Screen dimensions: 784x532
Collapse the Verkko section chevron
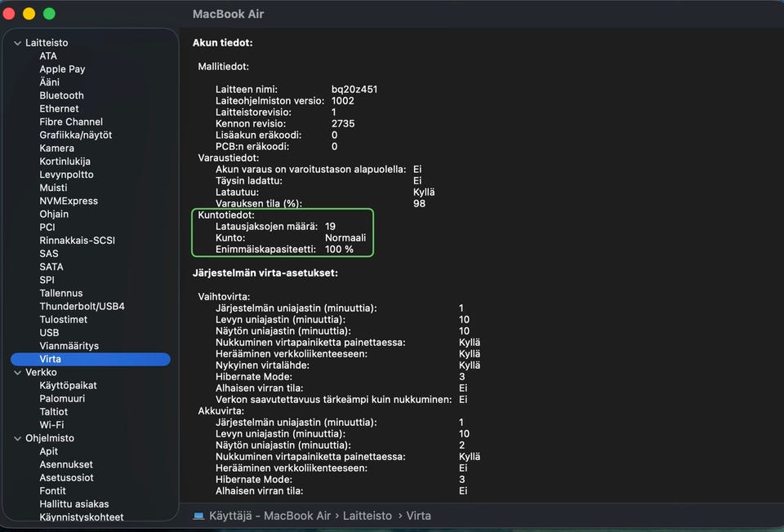coord(17,373)
